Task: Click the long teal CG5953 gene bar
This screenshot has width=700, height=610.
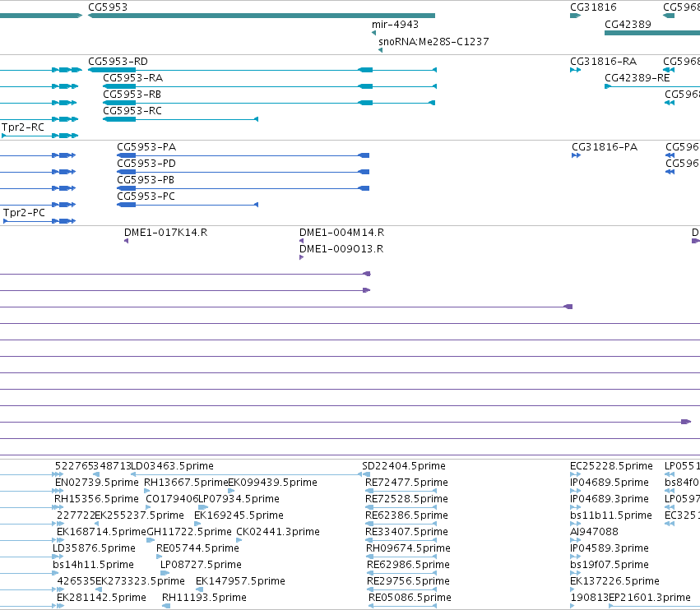Action: point(262,16)
